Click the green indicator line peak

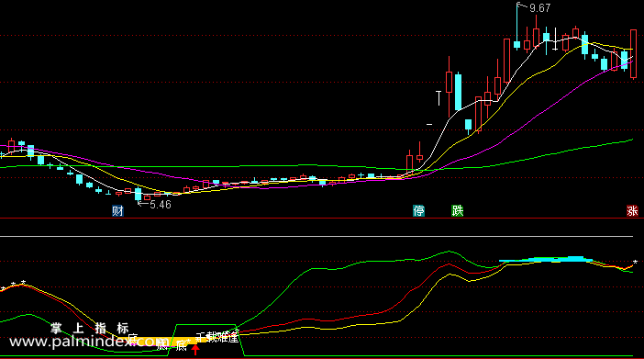coord(450,252)
